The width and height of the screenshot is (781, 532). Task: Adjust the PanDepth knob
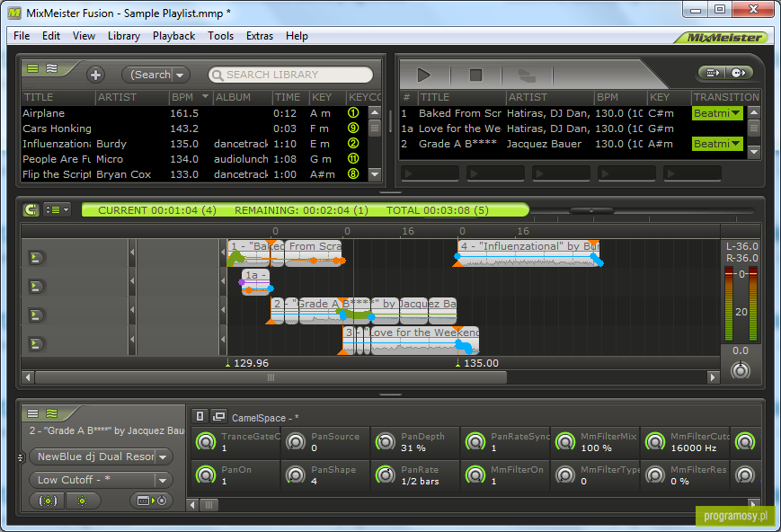point(386,442)
